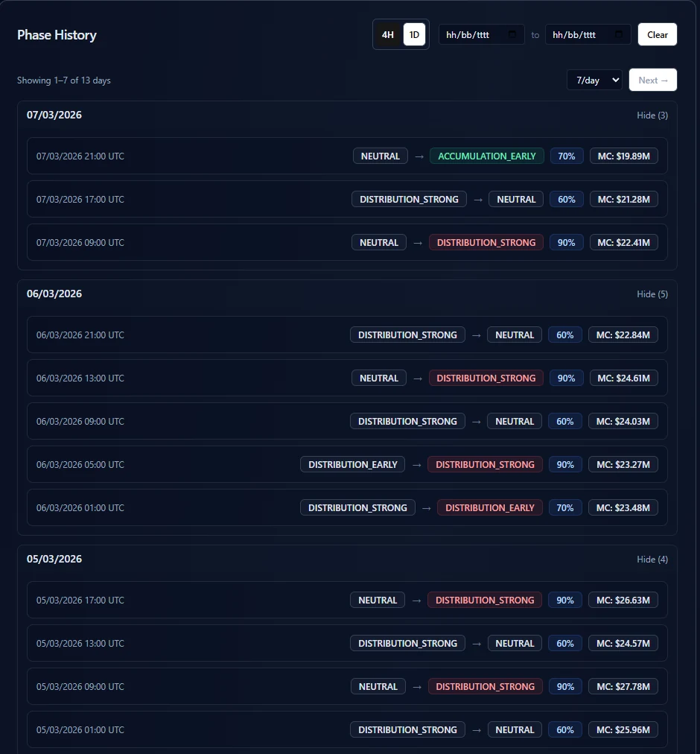This screenshot has height=754, width=700.
Task: Click the 90% badge in 06/03 13:00 row
Action: tap(566, 378)
